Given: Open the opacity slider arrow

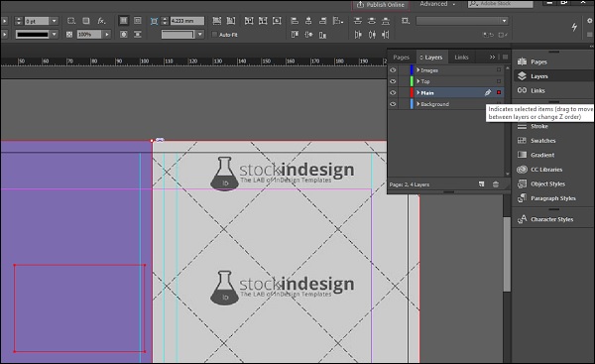Looking at the screenshot, I should point(107,35).
